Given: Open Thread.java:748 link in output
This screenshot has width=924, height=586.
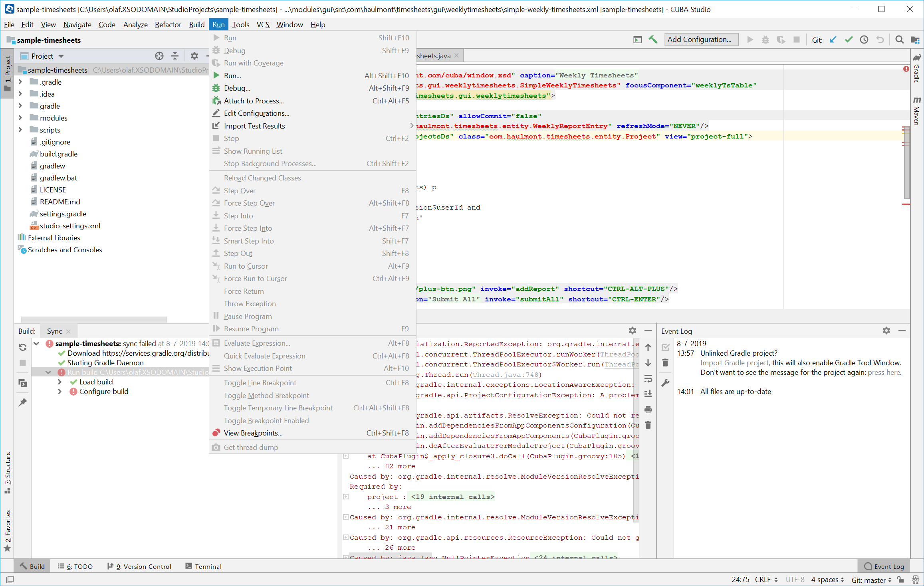Looking at the screenshot, I should [x=506, y=375].
